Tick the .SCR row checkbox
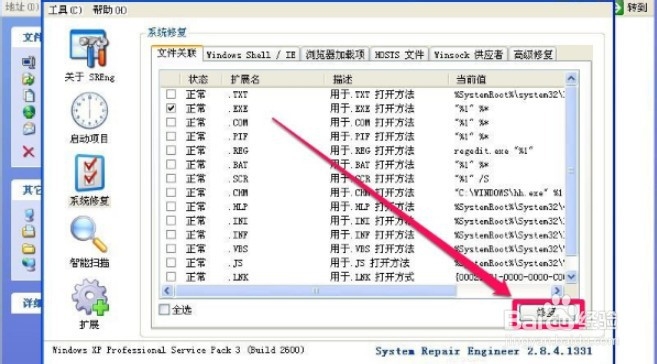The image size is (657, 364). pos(171,178)
